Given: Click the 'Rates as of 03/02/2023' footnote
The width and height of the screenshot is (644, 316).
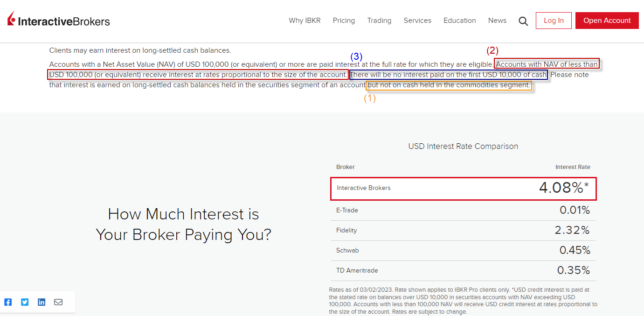Looking at the screenshot, I should tap(463, 301).
